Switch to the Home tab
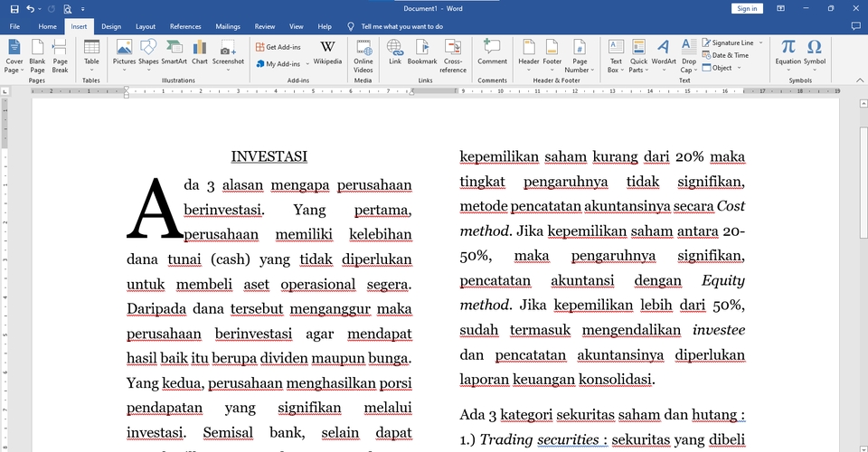The width and height of the screenshot is (868, 452). pyautogui.click(x=48, y=26)
